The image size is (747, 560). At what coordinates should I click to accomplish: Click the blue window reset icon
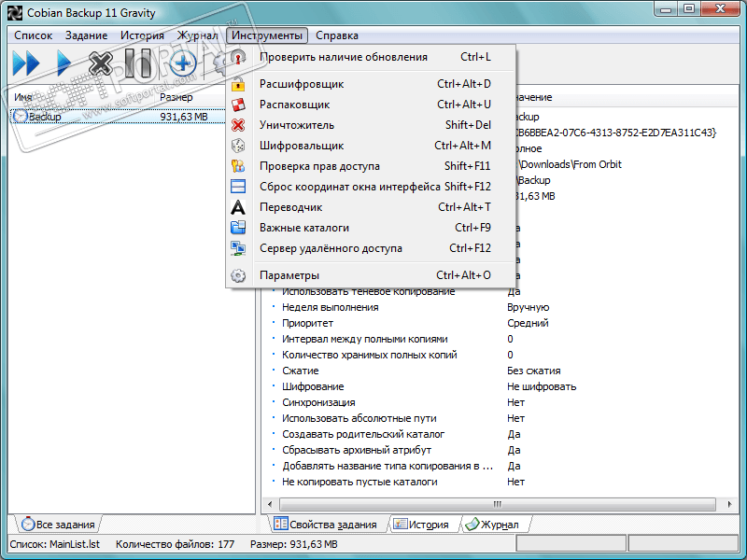(238, 187)
